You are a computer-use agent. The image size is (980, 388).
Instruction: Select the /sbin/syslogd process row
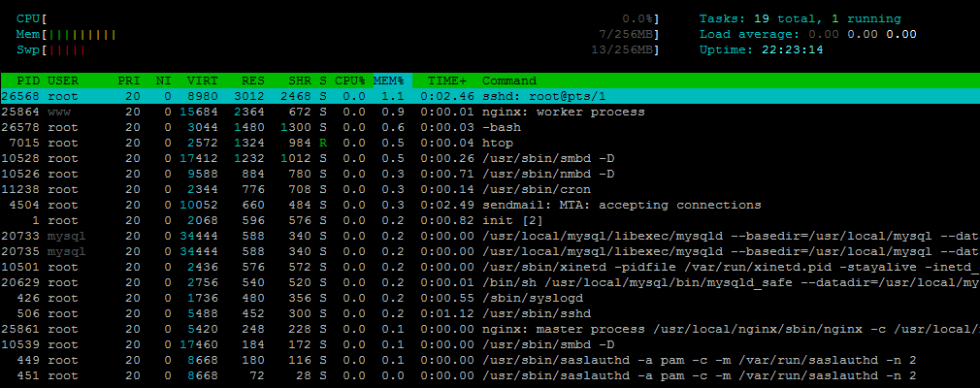(490, 298)
